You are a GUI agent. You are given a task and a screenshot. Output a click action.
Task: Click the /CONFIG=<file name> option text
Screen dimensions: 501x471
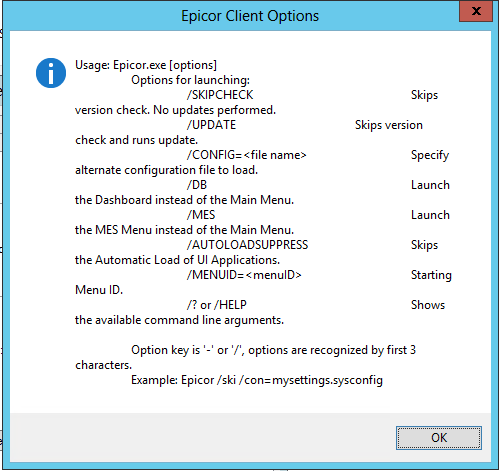pyautogui.click(x=247, y=155)
